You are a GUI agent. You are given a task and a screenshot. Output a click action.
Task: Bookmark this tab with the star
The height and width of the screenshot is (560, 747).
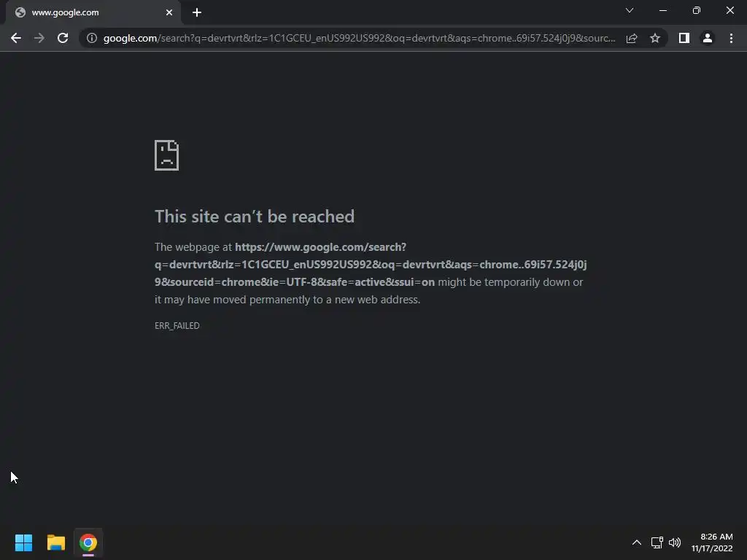[x=655, y=38]
